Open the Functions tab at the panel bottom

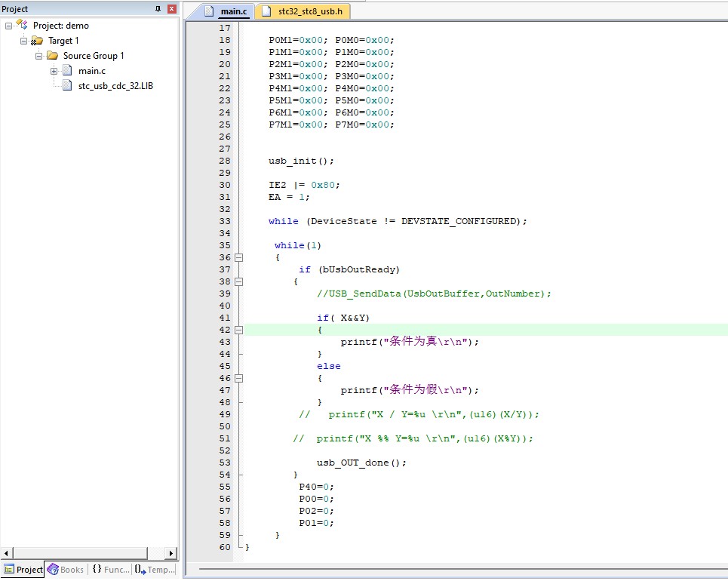pyautogui.click(x=110, y=570)
